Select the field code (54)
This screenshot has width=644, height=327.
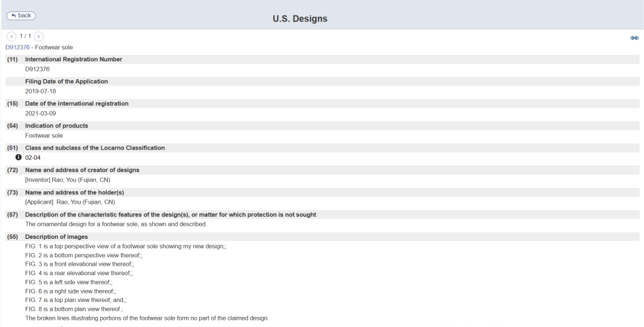[13, 126]
